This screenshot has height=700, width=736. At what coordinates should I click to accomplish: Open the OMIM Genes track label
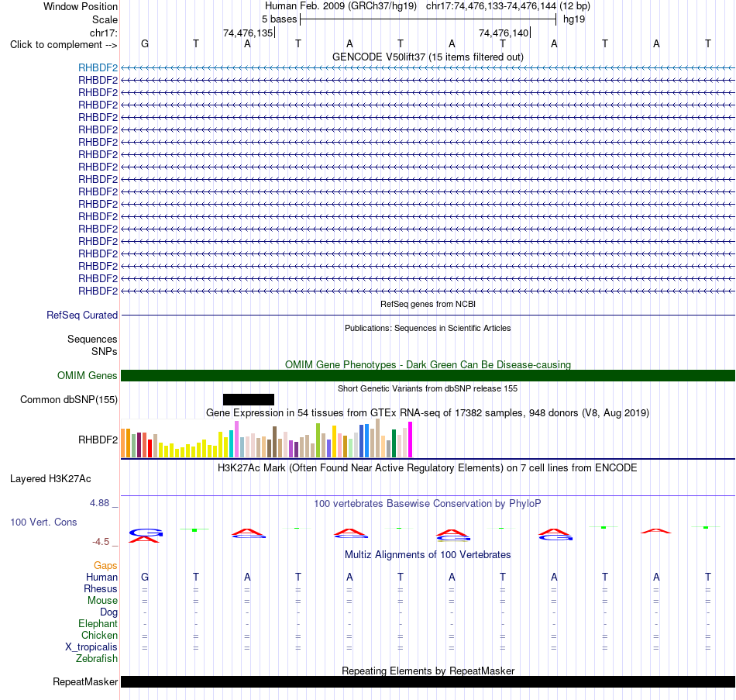point(87,375)
